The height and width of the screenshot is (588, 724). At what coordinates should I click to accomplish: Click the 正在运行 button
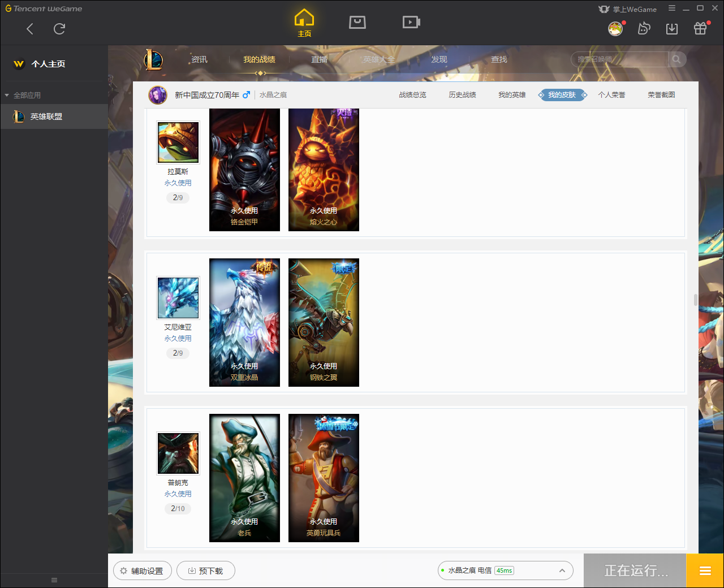635,571
